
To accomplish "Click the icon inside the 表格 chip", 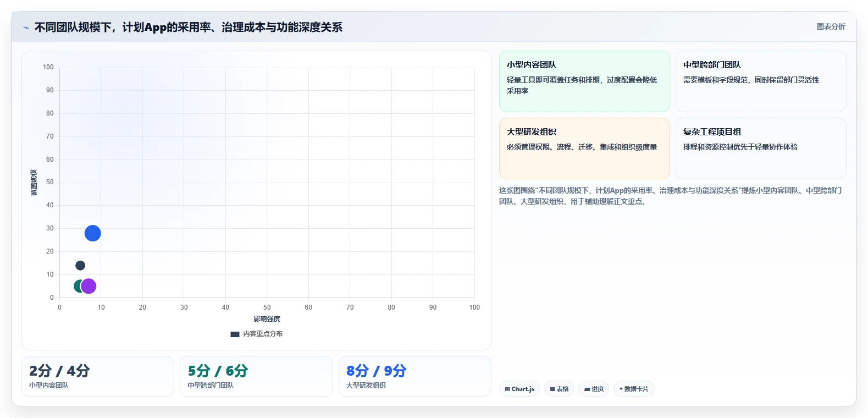I will point(552,389).
